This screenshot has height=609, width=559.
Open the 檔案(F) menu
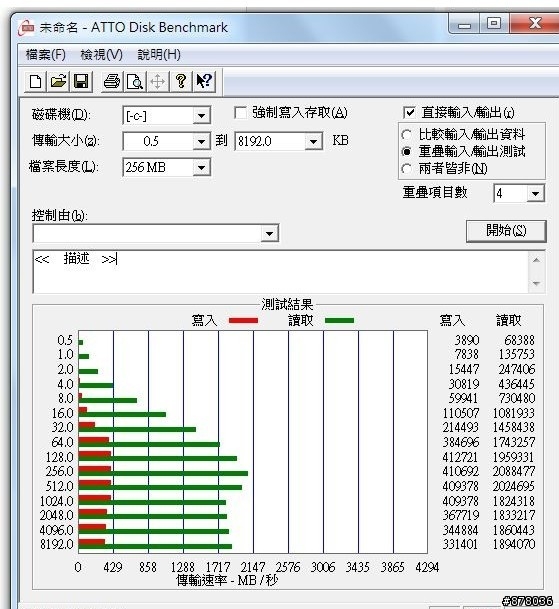pos(46,55)
